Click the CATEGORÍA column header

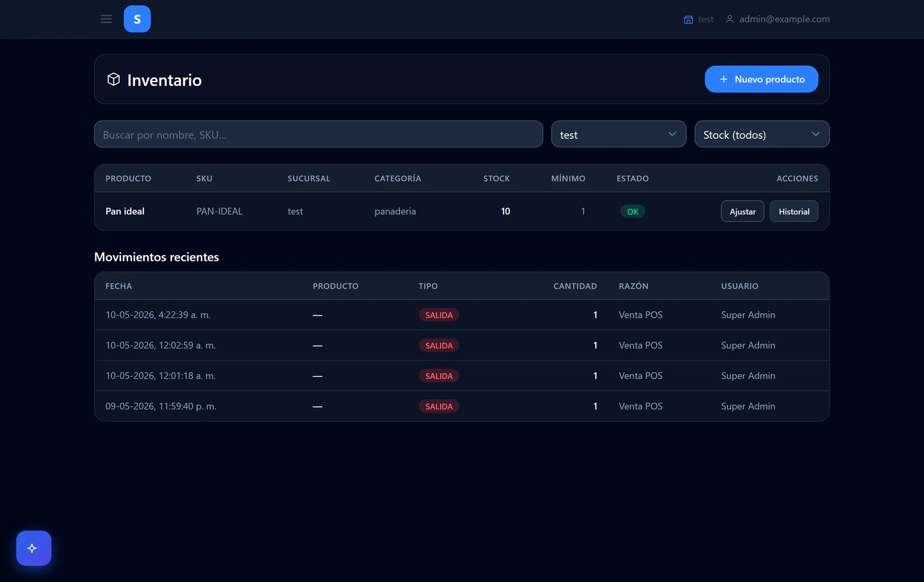click(398, 178)
